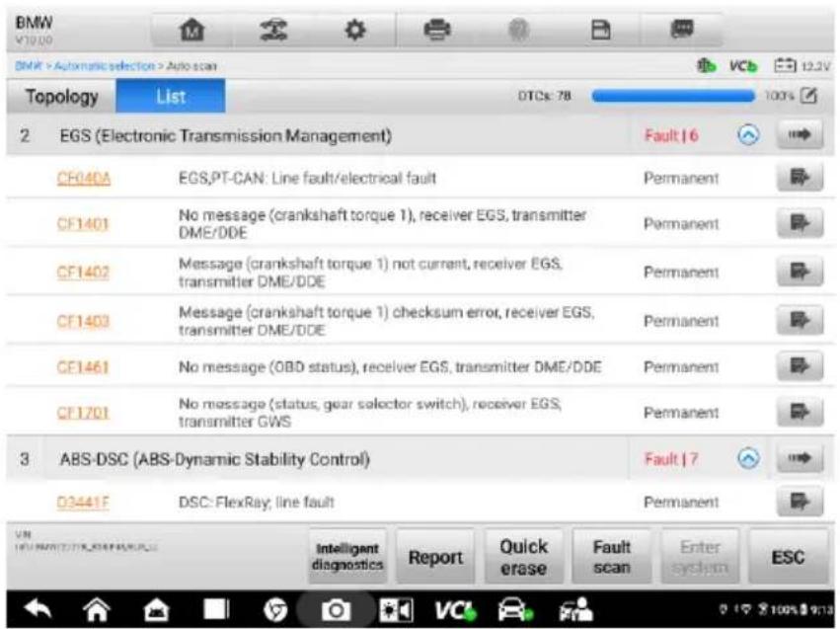Open detail icon for CF1402 row
The width and height of the screenshot is (840, 629).
(x=800, y=273)
